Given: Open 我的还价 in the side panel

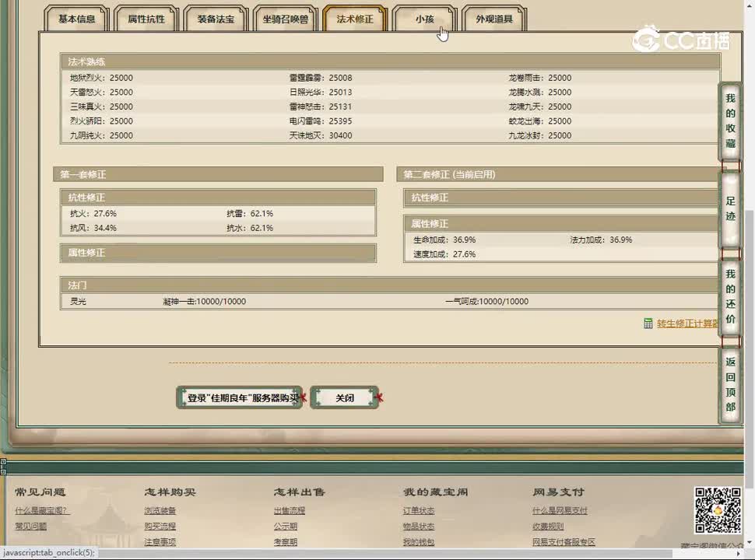Looking at the screenshot, I should click(x=730, y=297).
